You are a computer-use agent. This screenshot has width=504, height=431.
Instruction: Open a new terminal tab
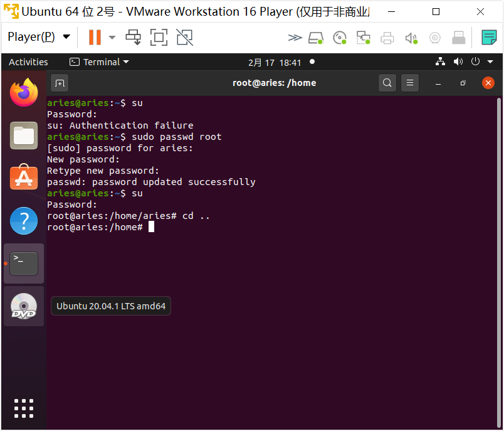[x=60, y=83]
